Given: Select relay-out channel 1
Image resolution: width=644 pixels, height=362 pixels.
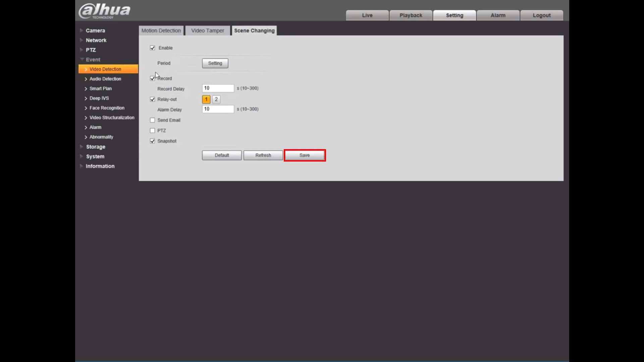Looking at the screenshot, I should (x=206, y=99).
